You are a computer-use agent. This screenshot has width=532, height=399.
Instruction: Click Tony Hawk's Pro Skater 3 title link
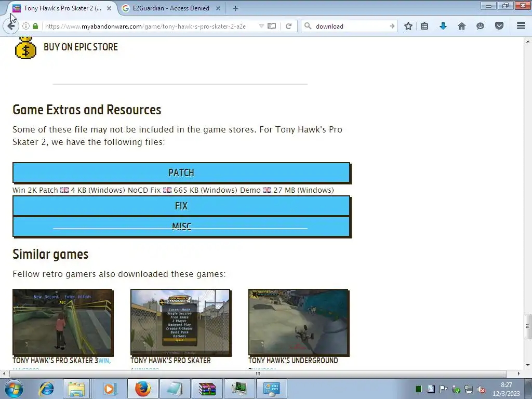point(55,361)
